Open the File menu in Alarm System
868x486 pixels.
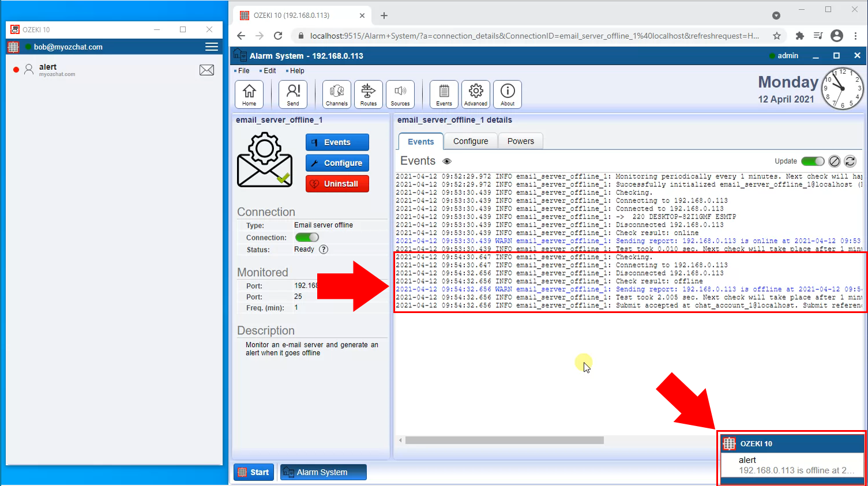tap(243, 70)
